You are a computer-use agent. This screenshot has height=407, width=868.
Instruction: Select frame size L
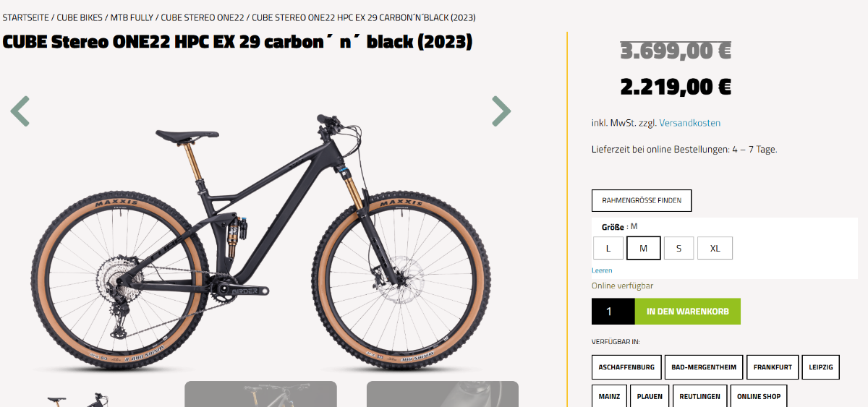(x=608, y=248)
